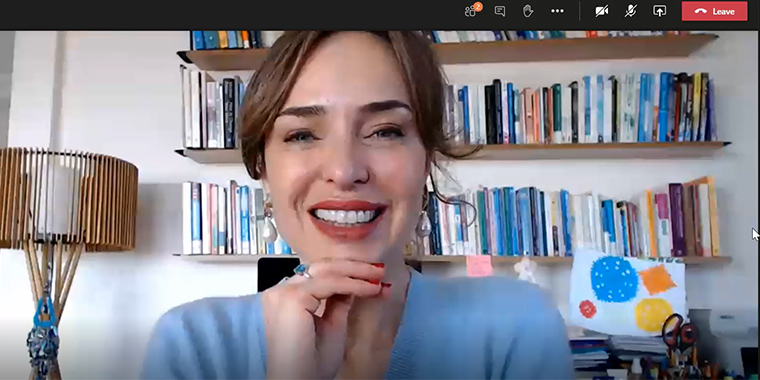The height and width of the screenshot is (380, 760).
Task: Select the speaker's video feed
Action: pos(380,206)
